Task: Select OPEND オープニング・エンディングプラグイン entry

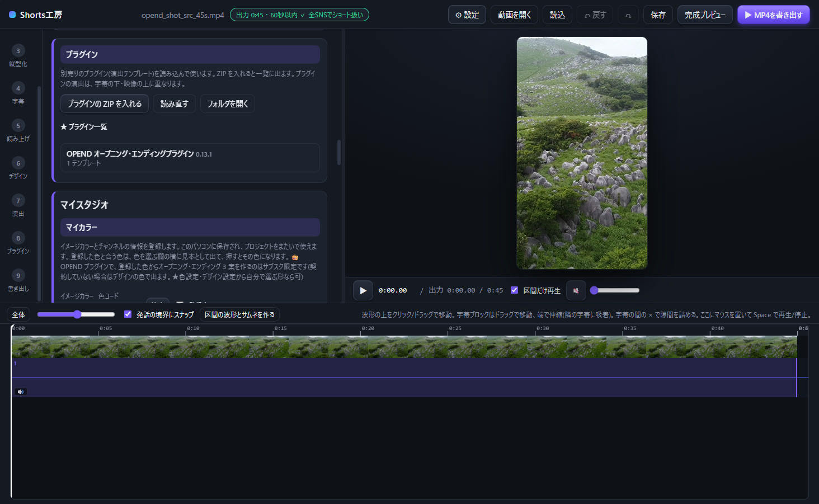Action: pos(190,158)
